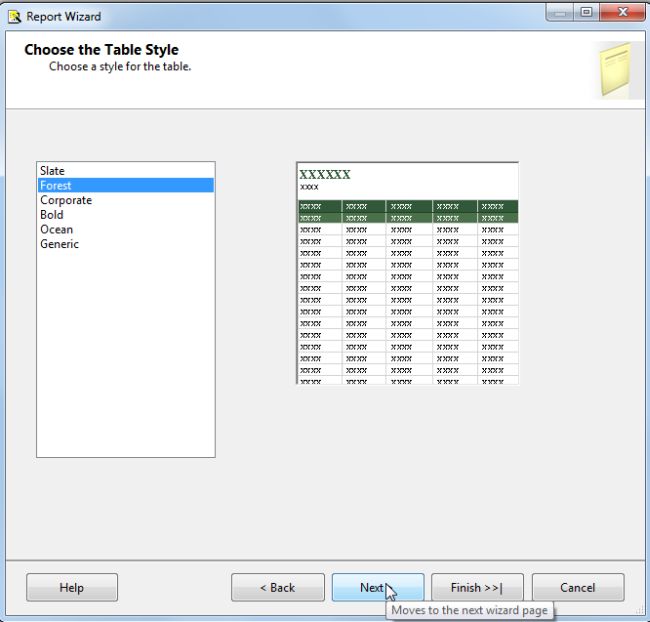
Task: Select the Forest table style
Action: [x=126, y=185]
